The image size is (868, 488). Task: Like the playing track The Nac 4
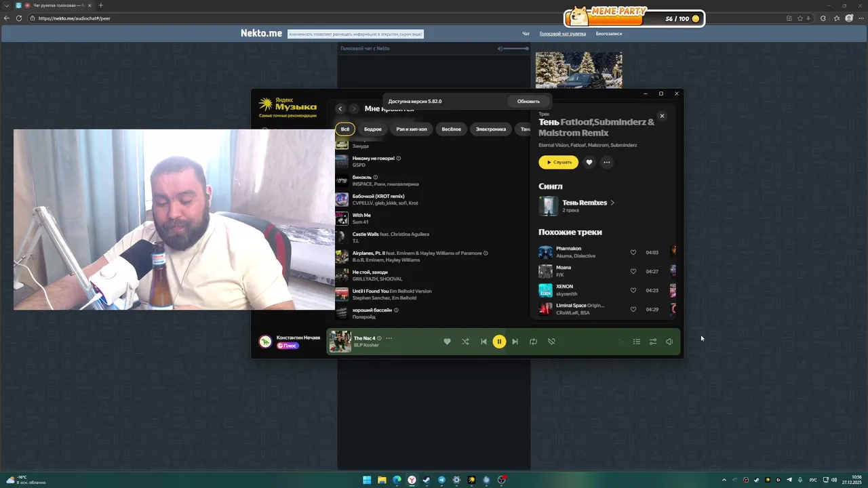click(447, 342)
